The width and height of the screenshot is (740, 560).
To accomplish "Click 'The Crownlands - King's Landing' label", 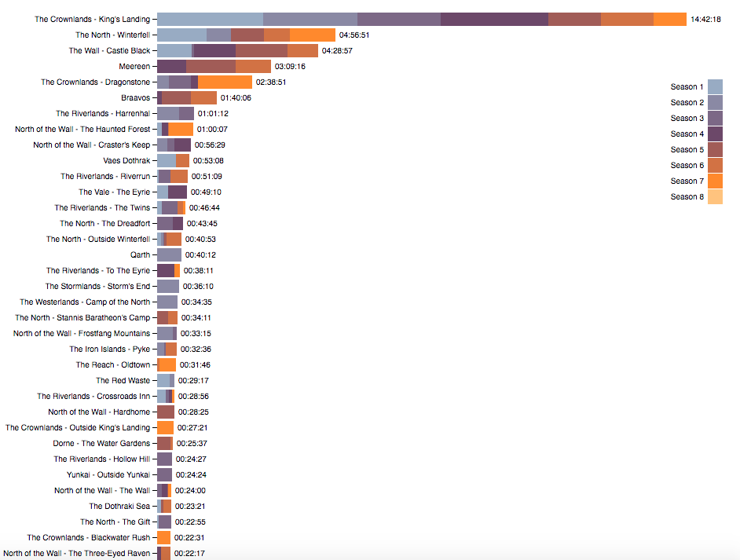I will (x=92, y=20).
